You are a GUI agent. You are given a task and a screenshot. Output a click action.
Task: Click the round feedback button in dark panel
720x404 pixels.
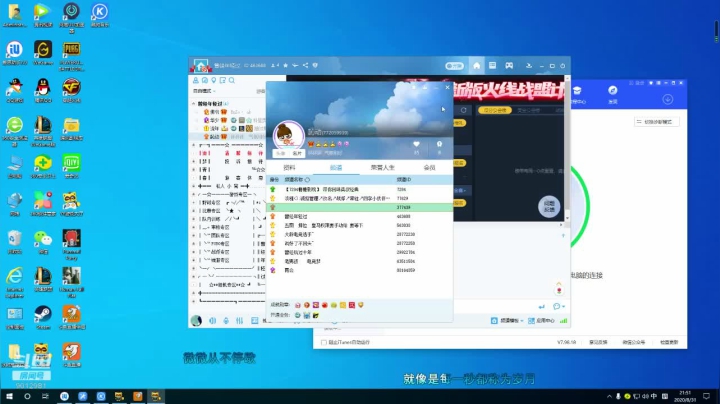pos(549,206)
